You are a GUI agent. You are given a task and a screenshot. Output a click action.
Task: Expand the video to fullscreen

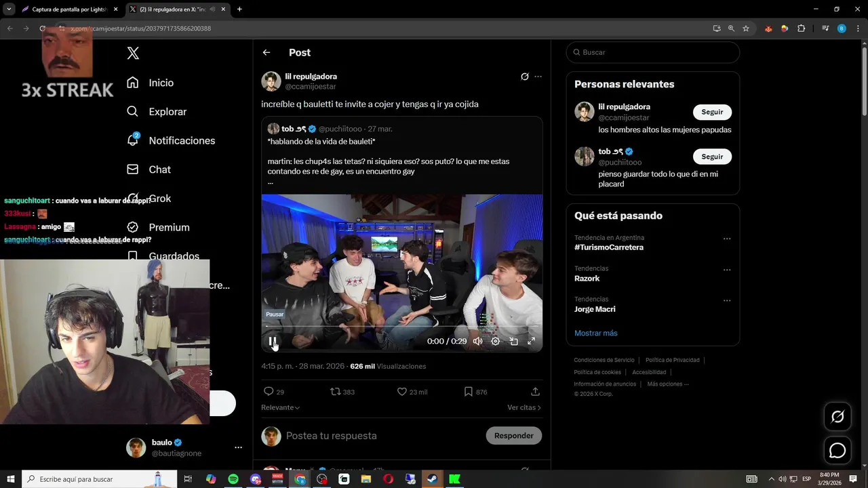tap(531, 342)
